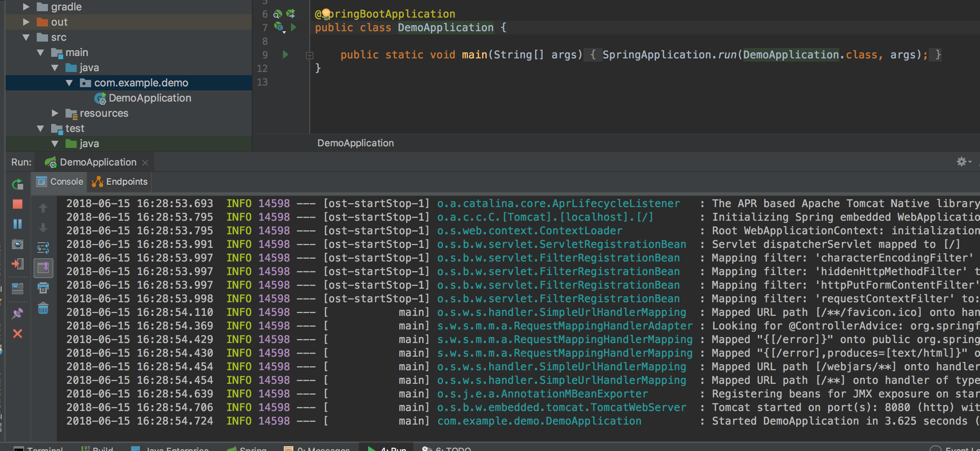Image resolution: width=980 pixels, height=451 pixels.
Task: Open the Build tool window
Action: [x=97, y=448]
